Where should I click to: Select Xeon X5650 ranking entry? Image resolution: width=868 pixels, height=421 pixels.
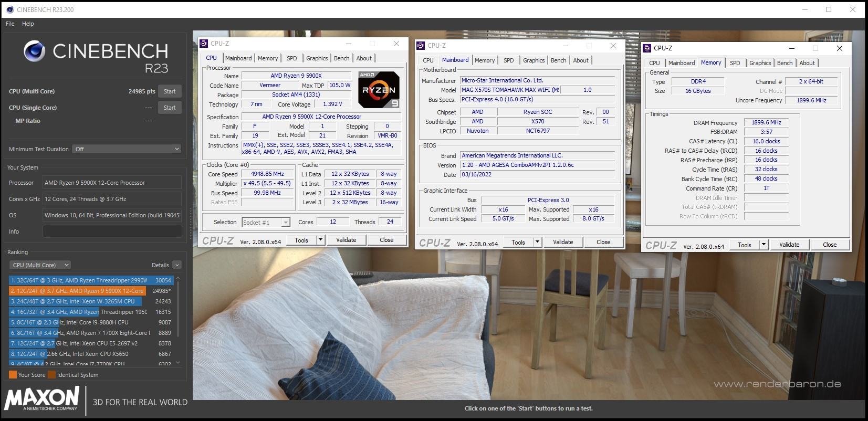[90, 354]
